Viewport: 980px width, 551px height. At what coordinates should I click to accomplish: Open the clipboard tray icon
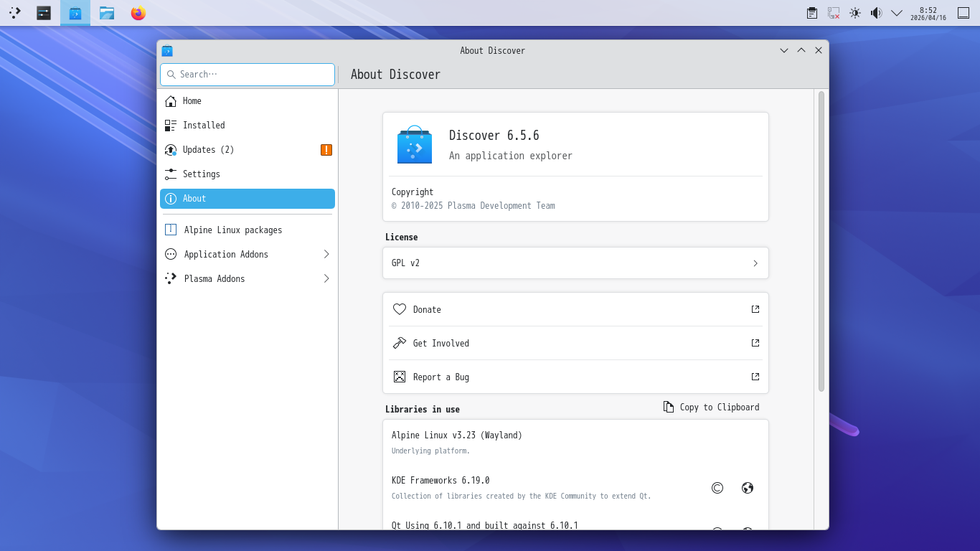[812, 13]
